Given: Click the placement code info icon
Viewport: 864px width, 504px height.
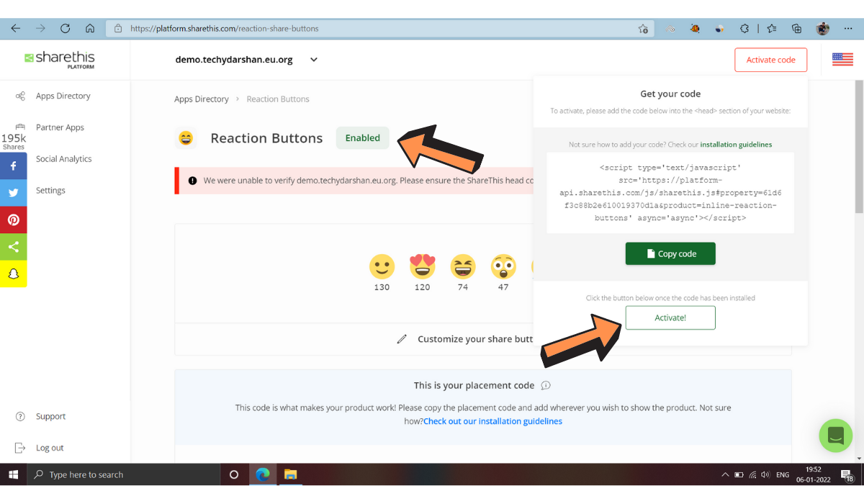Looking at the screenshot, I should 546,385.
